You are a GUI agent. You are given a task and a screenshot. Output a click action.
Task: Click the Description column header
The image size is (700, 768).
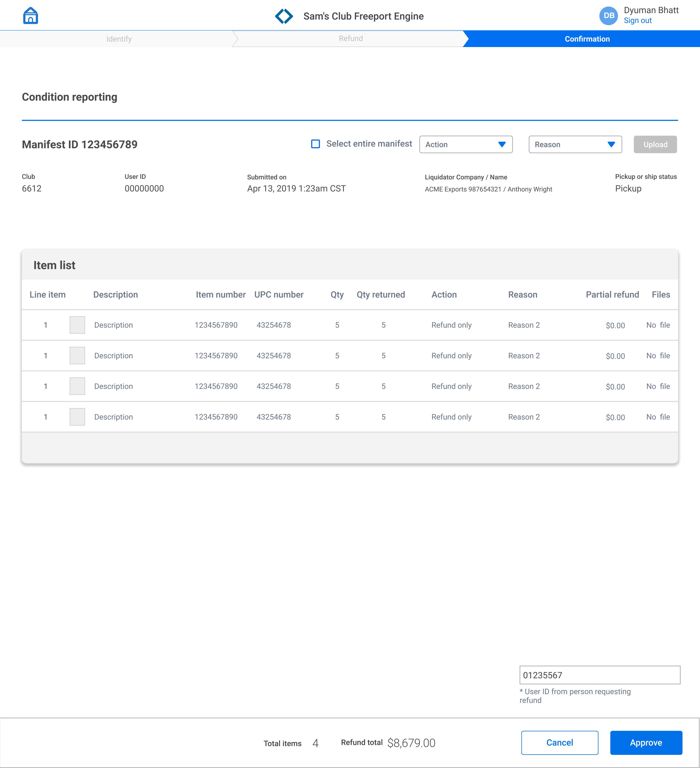point(115,295)
